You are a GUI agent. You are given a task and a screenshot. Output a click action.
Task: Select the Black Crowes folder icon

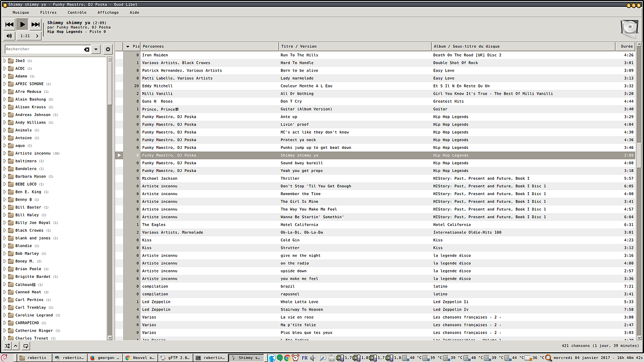11,230
